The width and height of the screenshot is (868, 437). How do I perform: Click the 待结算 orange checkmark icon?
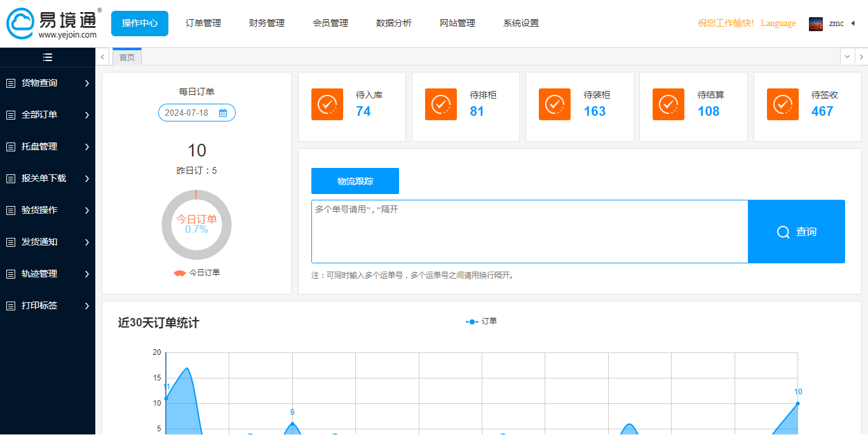point(668,104)
